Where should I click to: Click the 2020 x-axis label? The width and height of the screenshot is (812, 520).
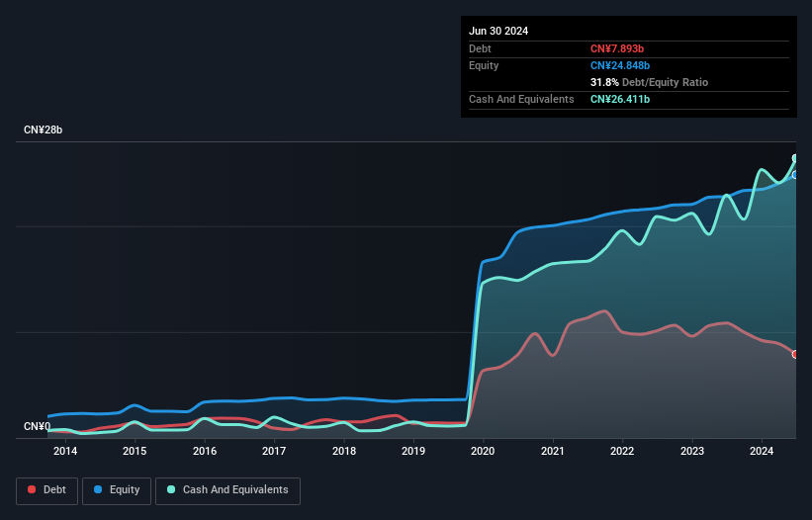(483, 451)
